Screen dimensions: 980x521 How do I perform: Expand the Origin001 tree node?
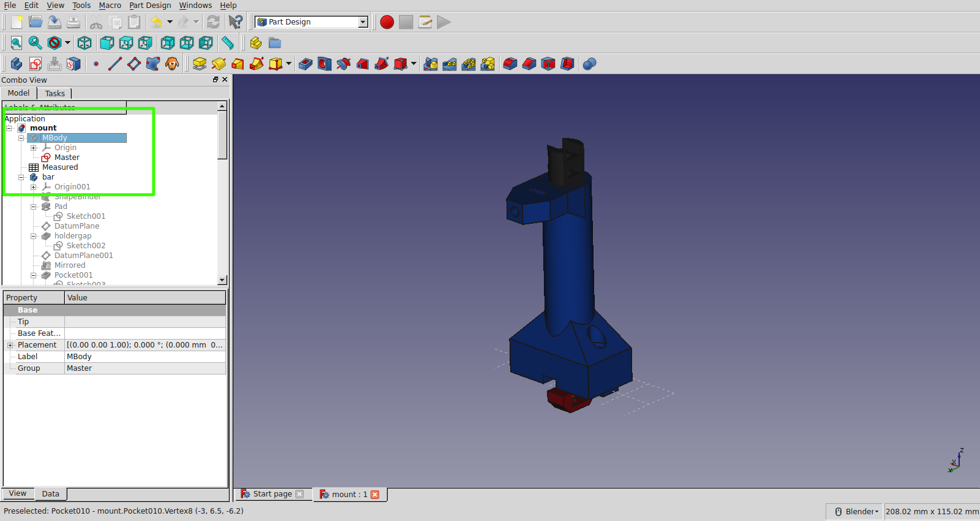click(34, 187)
